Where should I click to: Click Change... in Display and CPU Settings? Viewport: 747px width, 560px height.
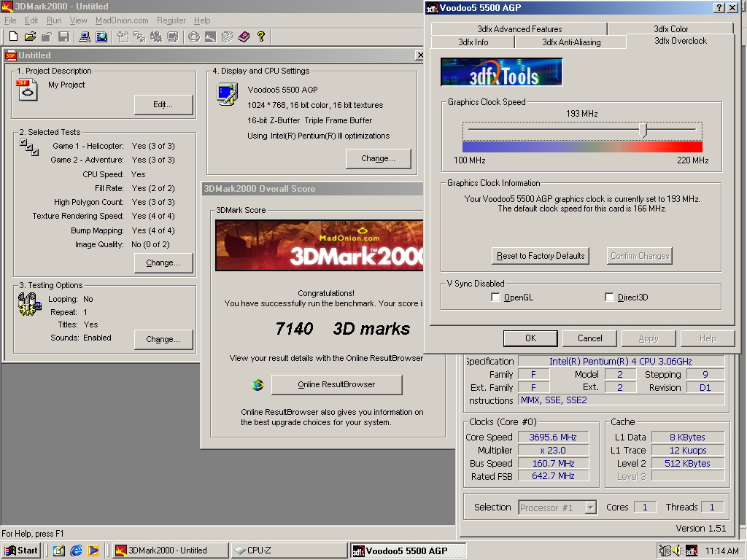(x=379, y=158)
